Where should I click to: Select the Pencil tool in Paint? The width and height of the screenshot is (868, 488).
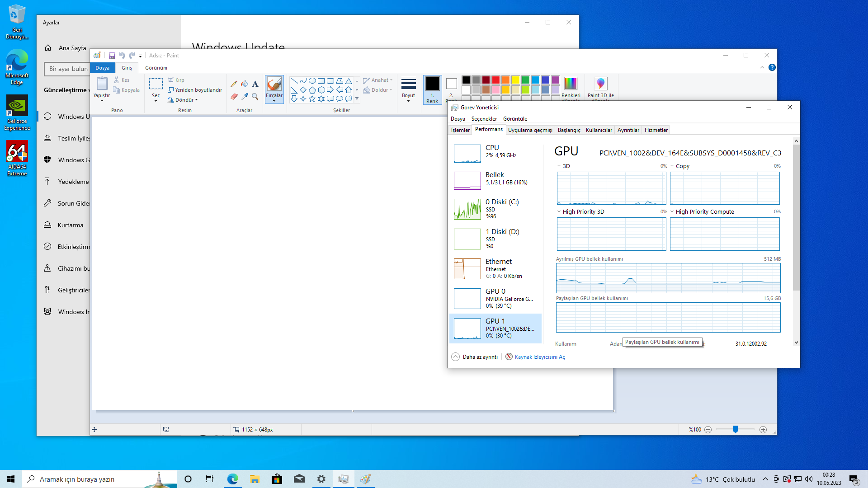(x=234, y=84)
